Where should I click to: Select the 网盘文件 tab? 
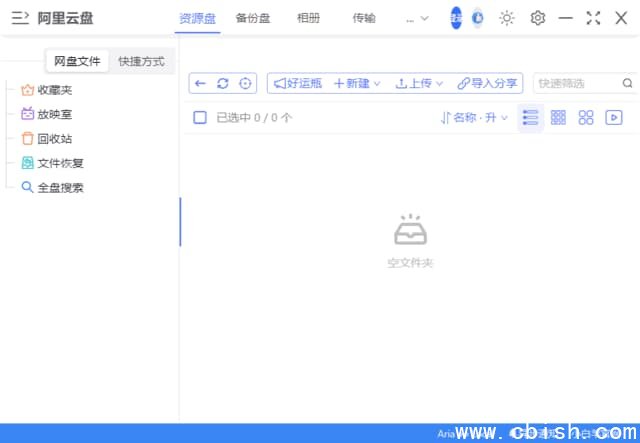click(77, 61)
